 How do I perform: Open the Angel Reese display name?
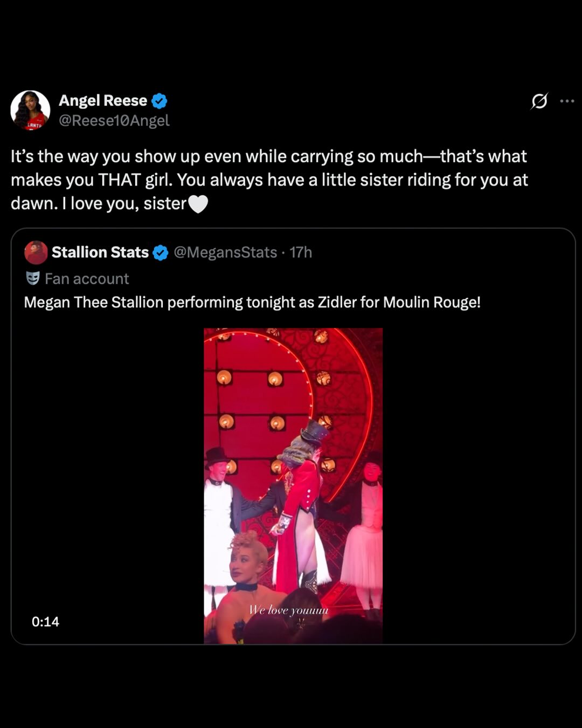coord(103,101)
